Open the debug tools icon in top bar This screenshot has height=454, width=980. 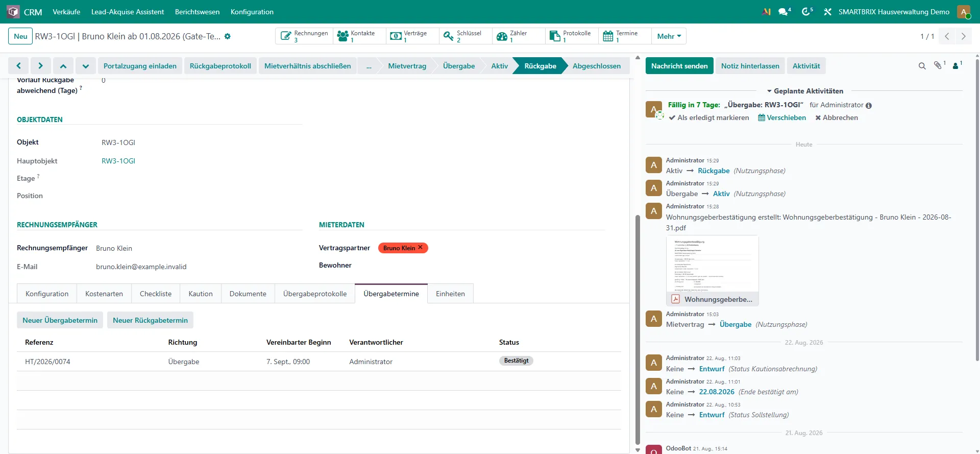pyautogui.click(x=827, y=12)
